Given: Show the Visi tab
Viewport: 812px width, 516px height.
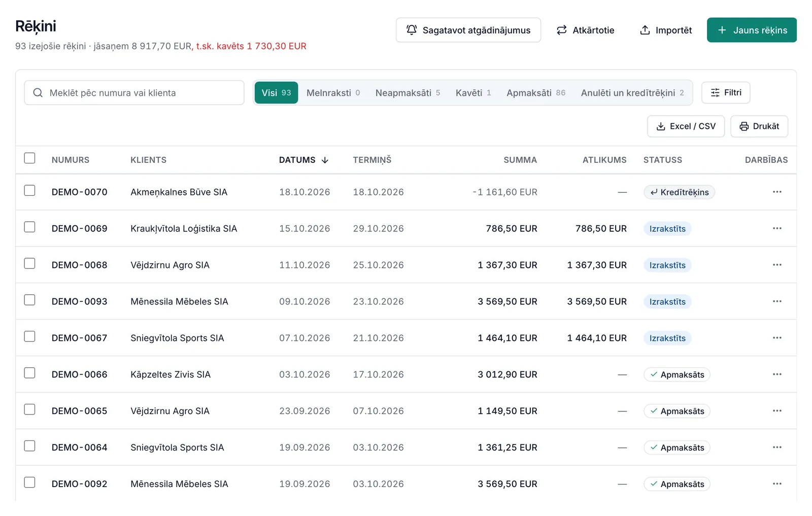Looking at the screenshot, I should pyautogui.click(x=276, y=93).
